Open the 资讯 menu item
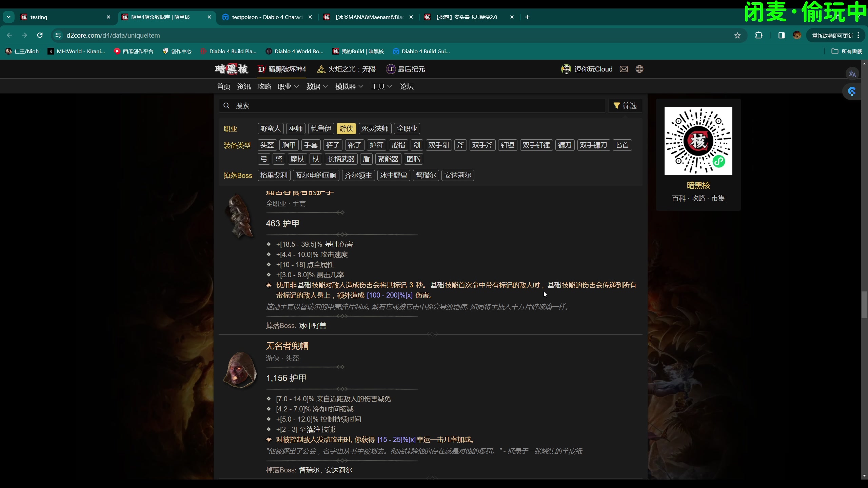 point(244,87)
